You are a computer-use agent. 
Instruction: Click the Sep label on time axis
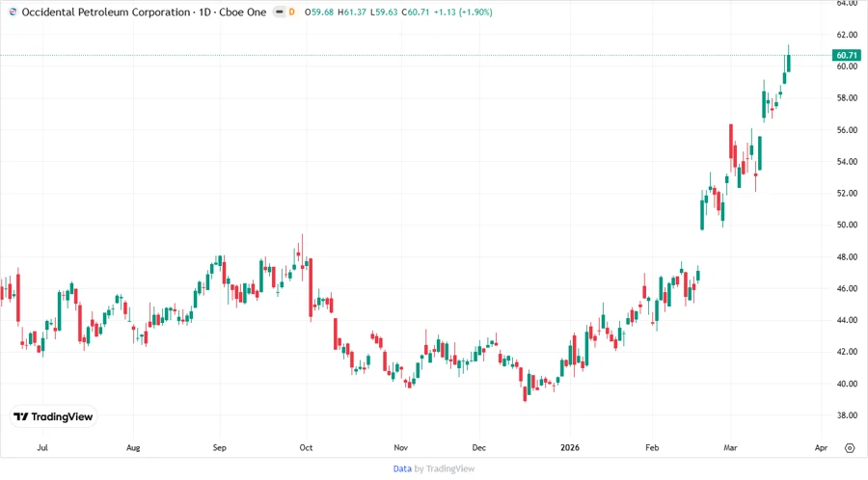220,448
